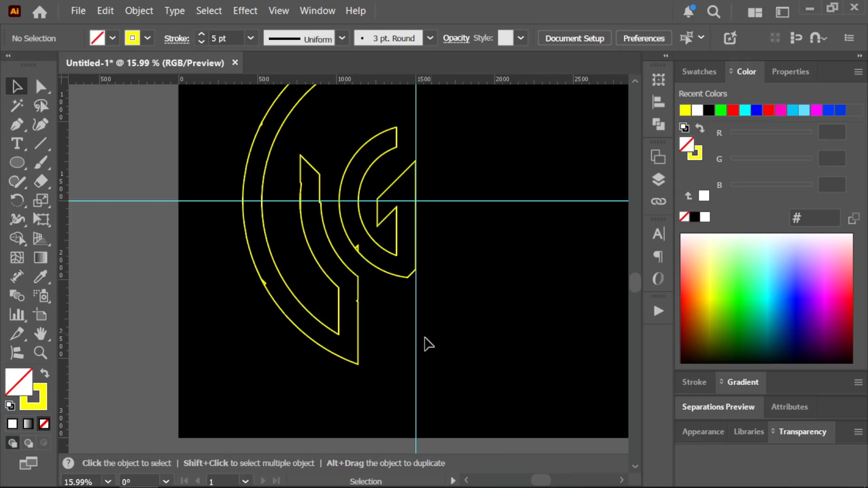Select the Selection tool arrow
This screenshot has height=488, width=868.
pyautogui.click(x=17, y=86)
